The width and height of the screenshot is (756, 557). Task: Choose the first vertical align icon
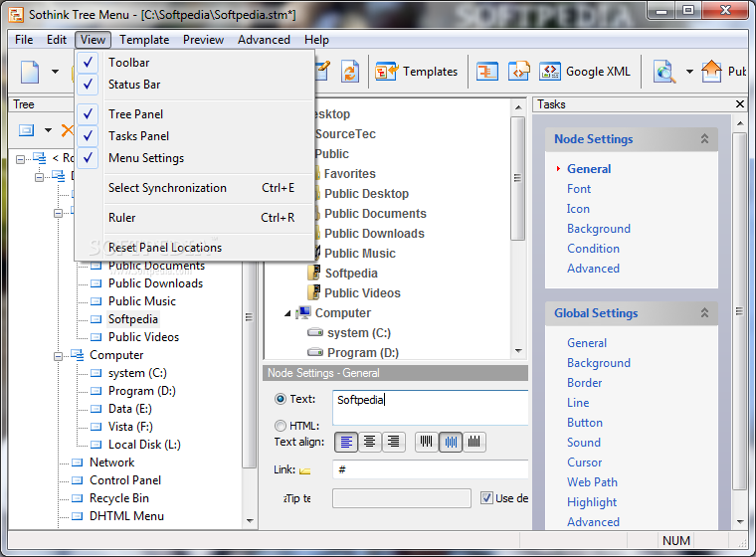[426, 442]
